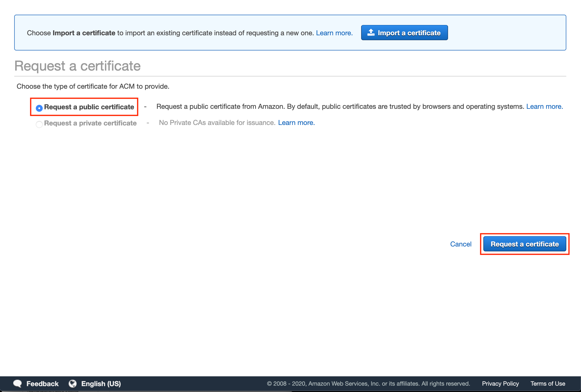Viewport: 581px width, 392px height.
Task: Click the 'Request a public certificate' label text
Action: pos(89,107)
